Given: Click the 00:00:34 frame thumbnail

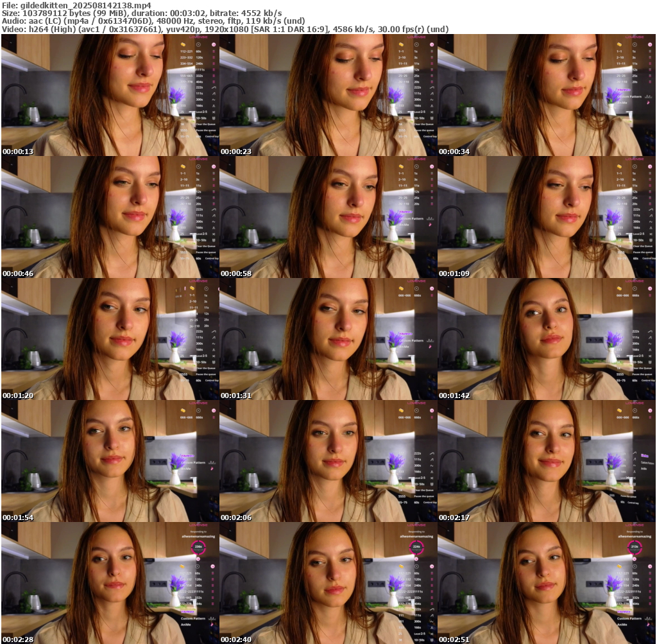Looking at the screenshot, I should click(546, 95).
